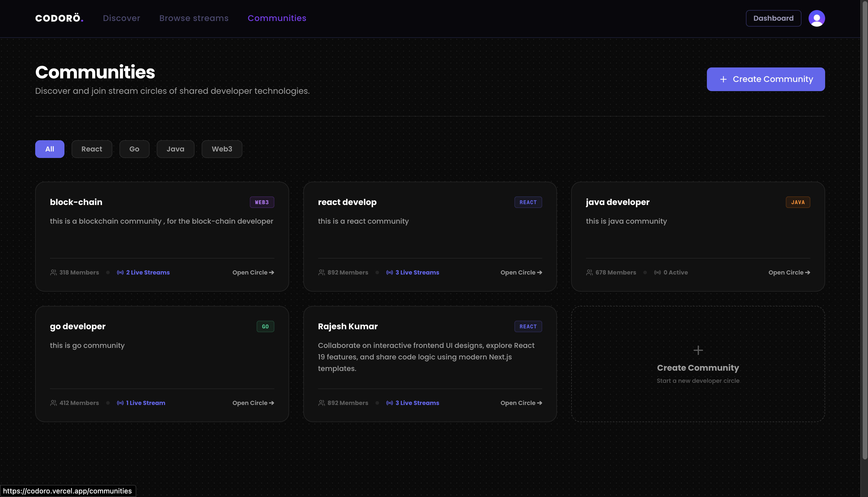Filter communities by Go
Image resolution: width=868 pixels, height=497 pixels.
tap(135, 149)
